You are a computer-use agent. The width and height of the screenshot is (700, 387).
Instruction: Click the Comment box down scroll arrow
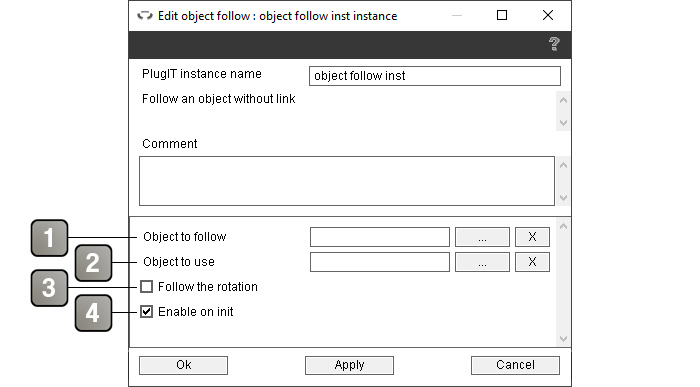coord(563,197)
